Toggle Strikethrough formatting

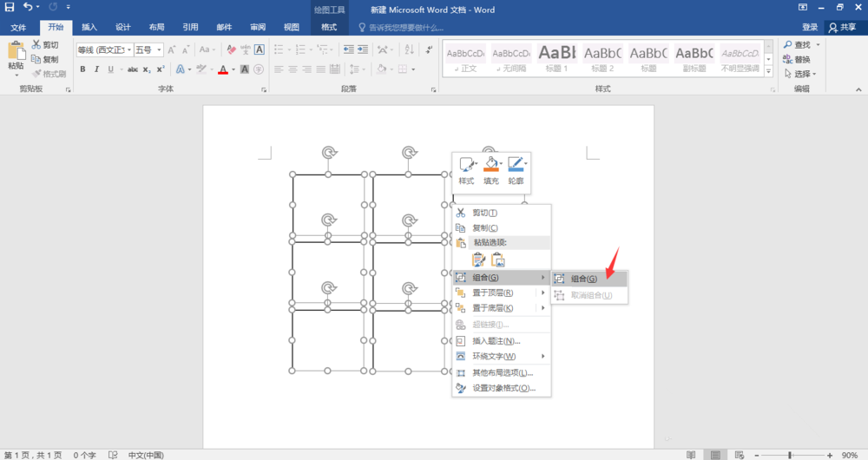(132, 69)
